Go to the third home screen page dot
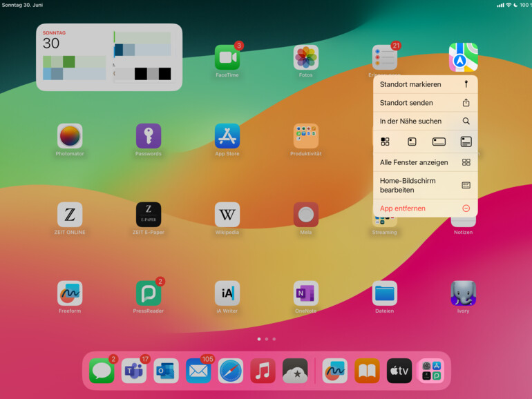This screenshot has width=532, height=399. point(274,339)
